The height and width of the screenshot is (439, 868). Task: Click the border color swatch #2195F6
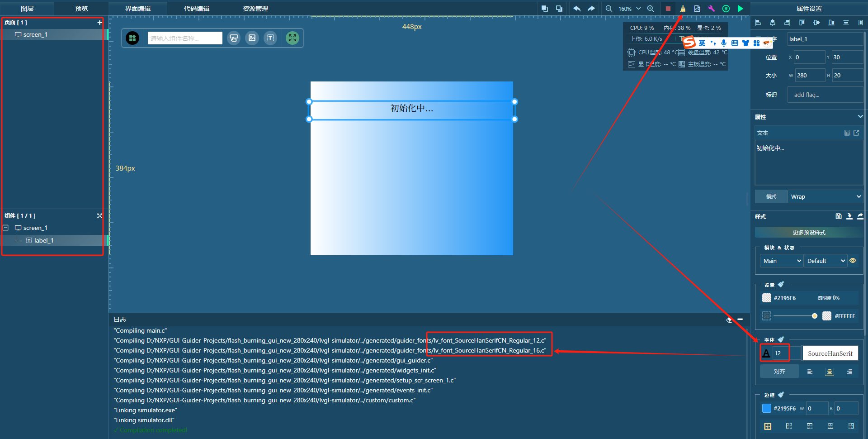(x=767, y=408)
